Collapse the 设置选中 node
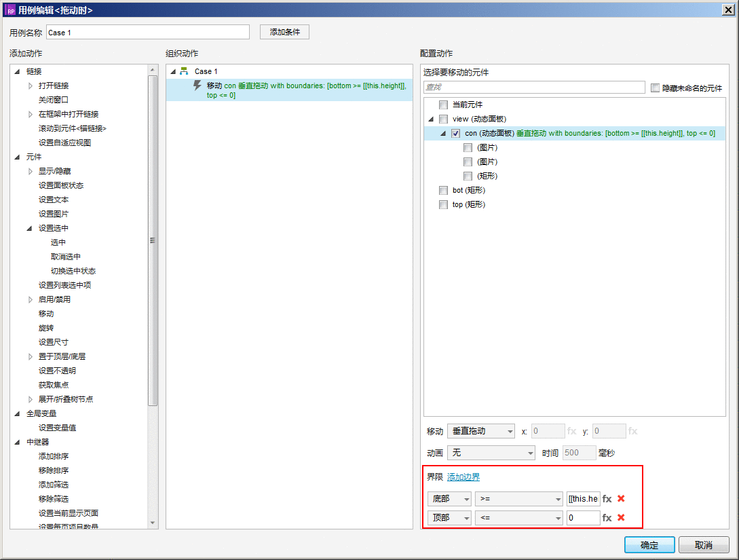 tap(29, 228)
